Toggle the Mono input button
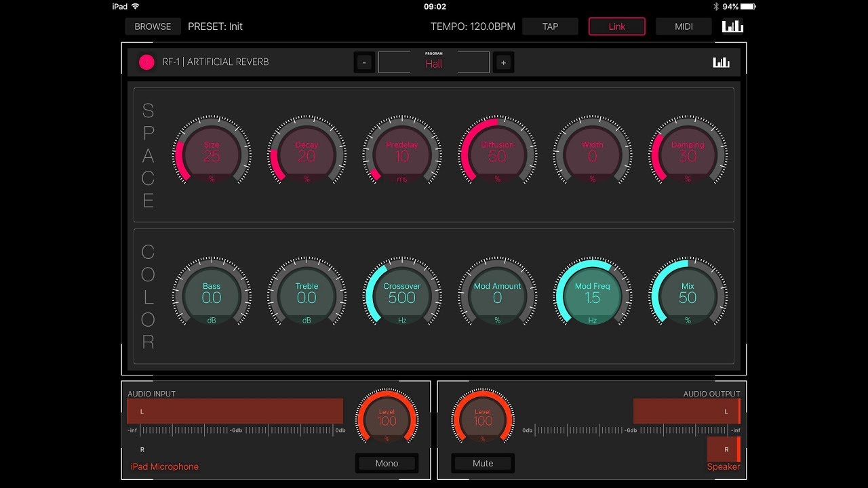Viewport: 868px width, 488px height. point(387,464)
